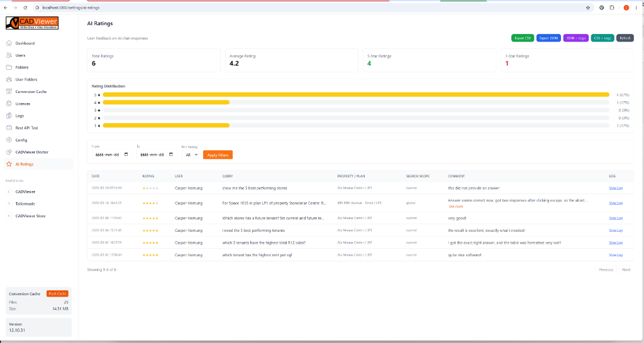Click the PROPERTY / PLAN column header
644x343 pixels.
click(x=351, y=176)
